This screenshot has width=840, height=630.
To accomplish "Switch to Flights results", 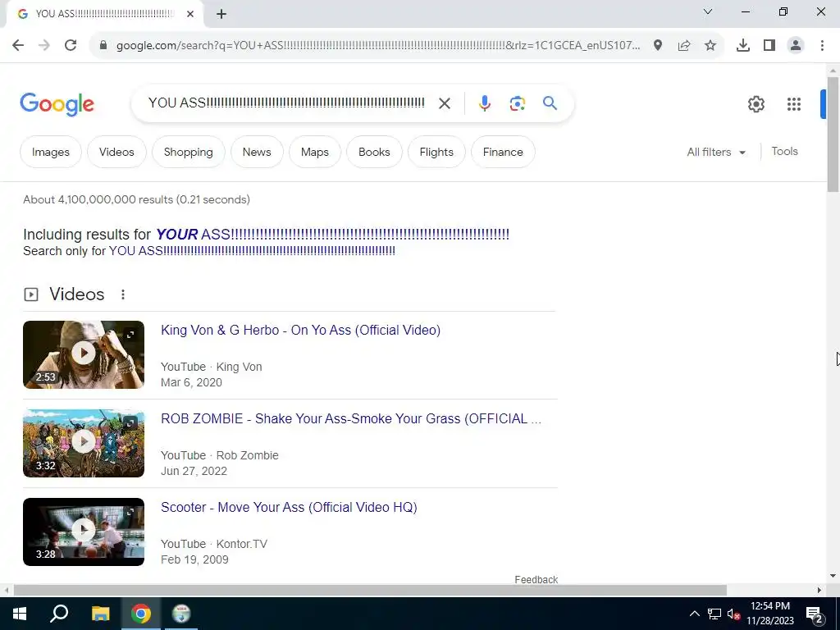I will click(x=436, y=152).
